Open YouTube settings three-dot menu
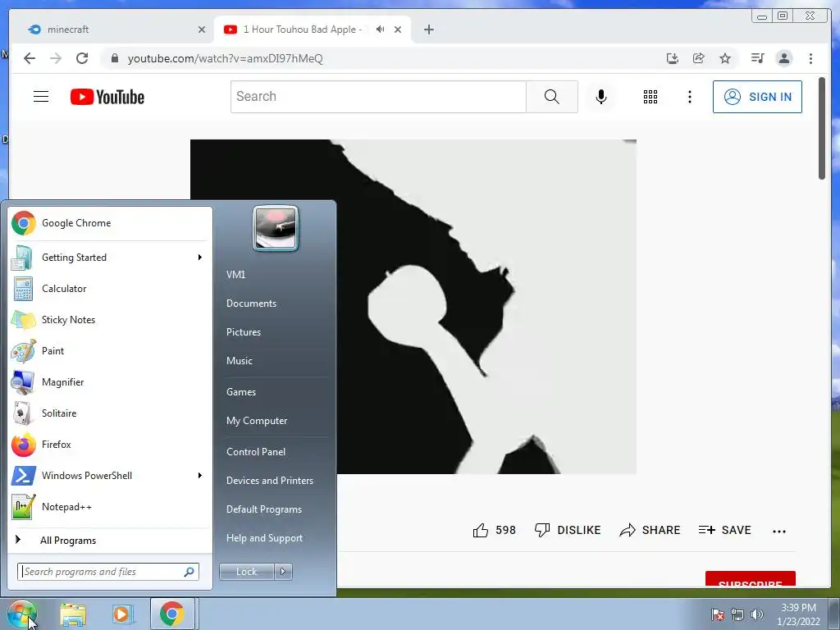Viewport: 840px width, 630px height. [689, 97]
